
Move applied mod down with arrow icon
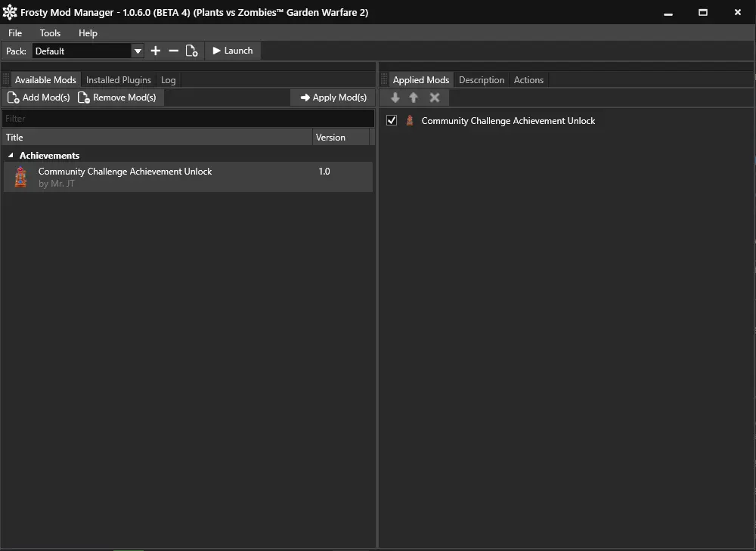click(395, 98)
